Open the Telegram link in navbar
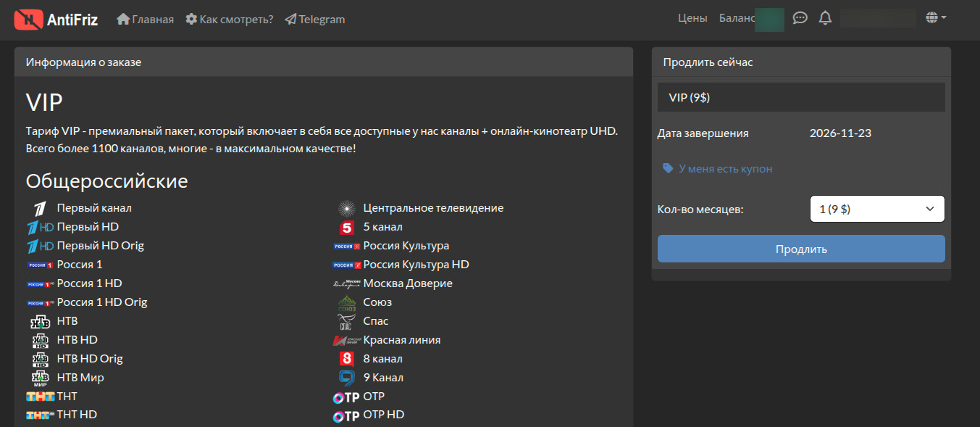The image size is (980, 427). tap(315, 19)
